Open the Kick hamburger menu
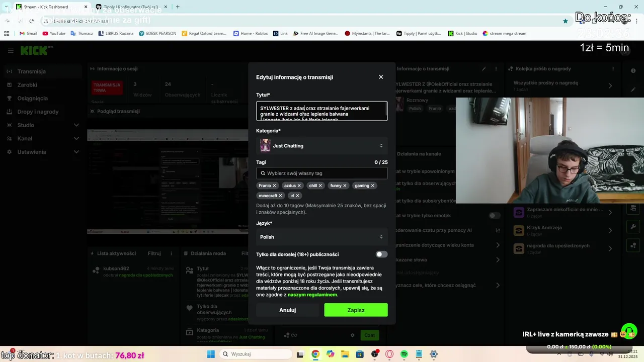The image size is (644, 362). (x=11, y=51)
